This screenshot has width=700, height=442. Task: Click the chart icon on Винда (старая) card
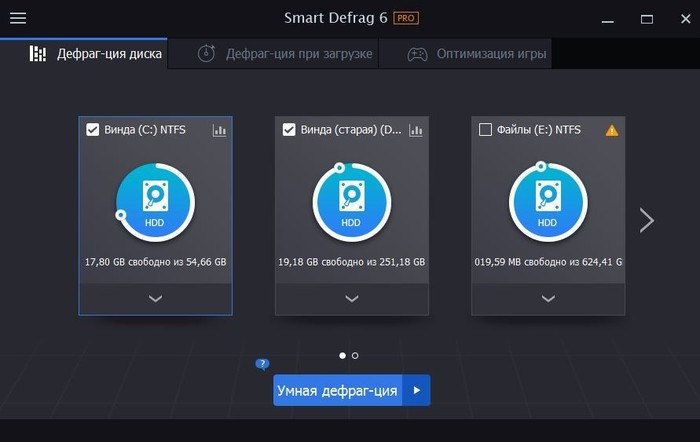coord(415,130)
